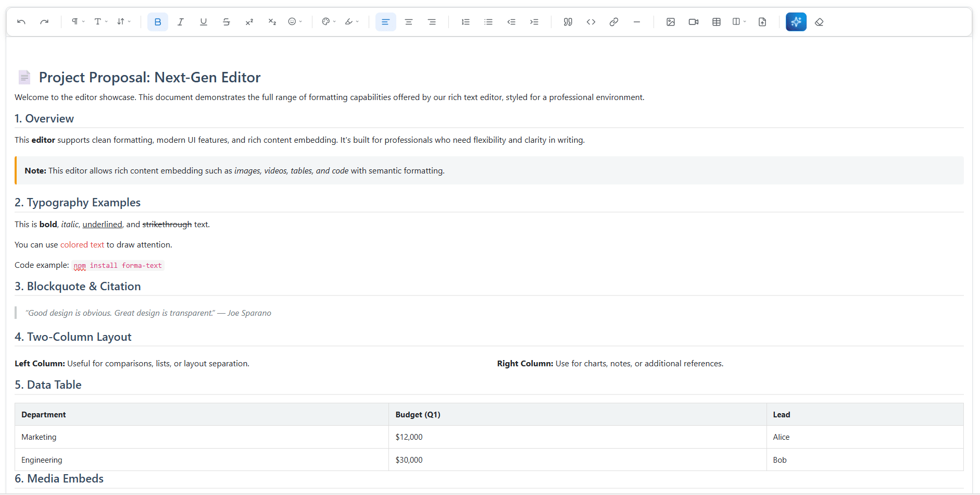Align text to the right
The width and height of the screenshot is (980, 495).
tap(432, 22)
